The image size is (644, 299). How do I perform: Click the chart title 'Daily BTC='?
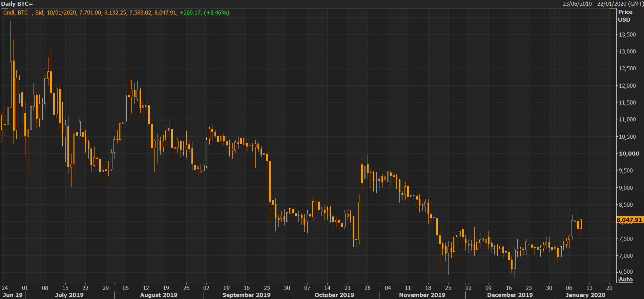point(17,4)
